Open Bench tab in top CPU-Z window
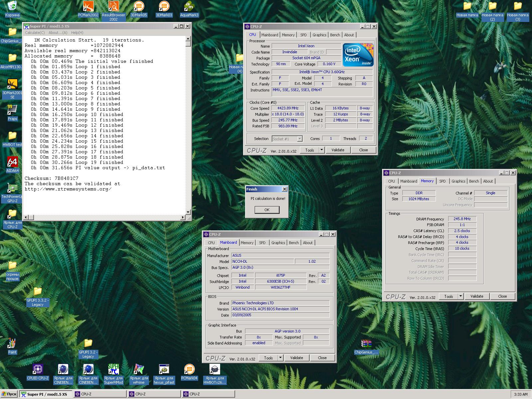Screen dimensions: 532x399 click(335, 35)
